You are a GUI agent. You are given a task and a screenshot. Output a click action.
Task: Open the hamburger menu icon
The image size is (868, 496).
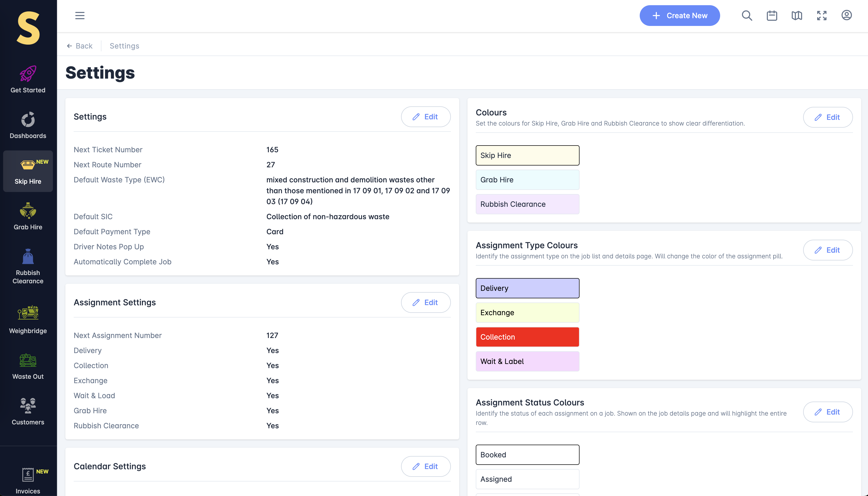(x=80, y=16)
